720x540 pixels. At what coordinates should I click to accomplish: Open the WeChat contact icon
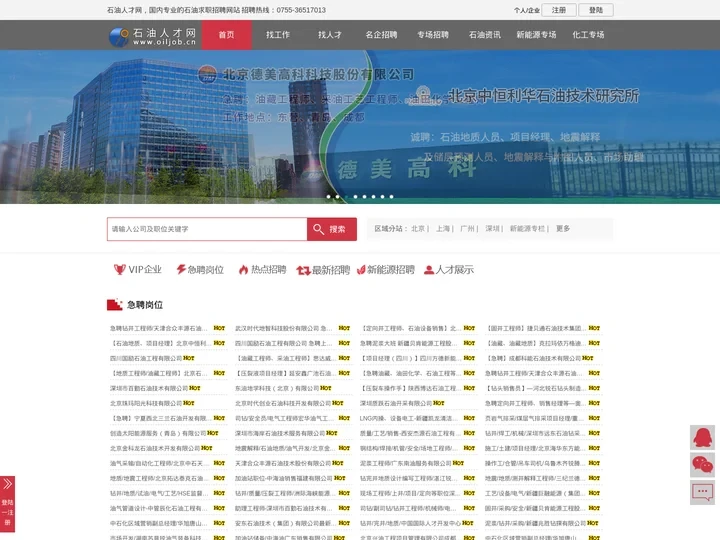click(702, 465)
